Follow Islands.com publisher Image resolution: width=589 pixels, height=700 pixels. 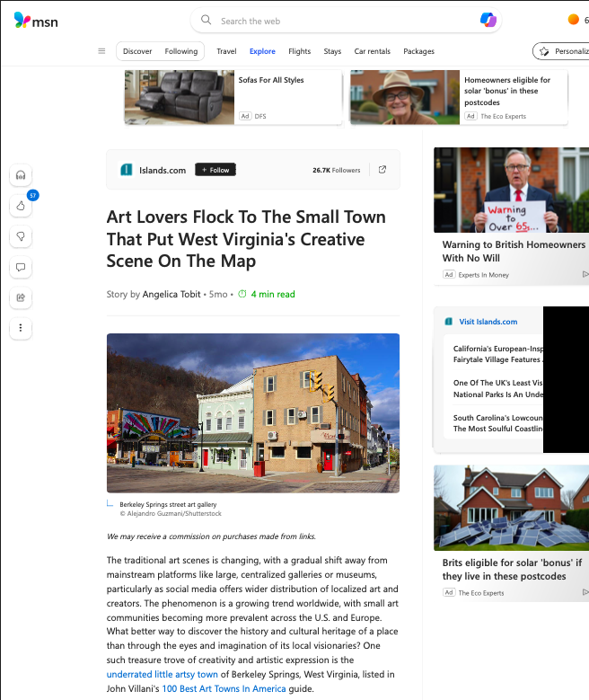click(x=215, y=170)
